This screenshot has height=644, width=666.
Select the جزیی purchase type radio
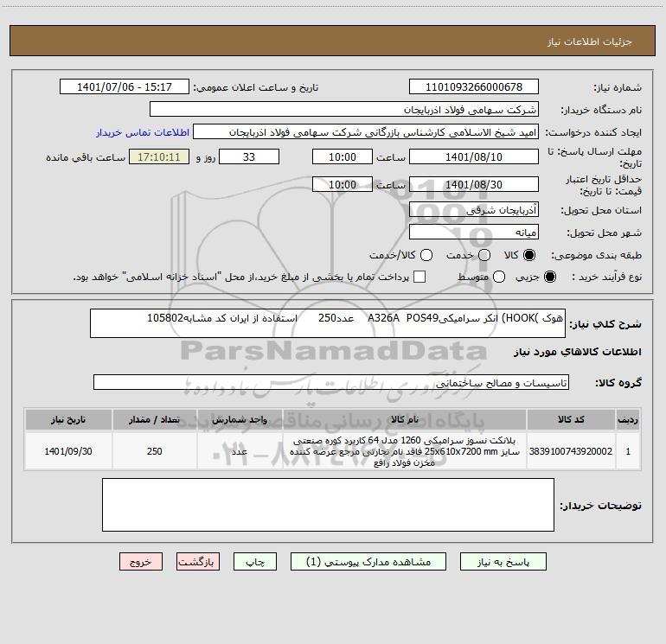point(550,277)
